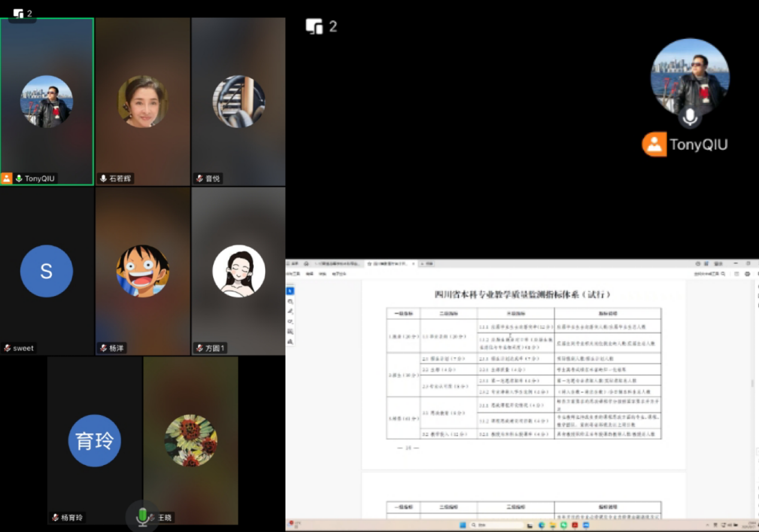This screenshot has width=759, height=532.
Task: Click the blue 育玲 avatar circle
Action: [x=95, y=440]
